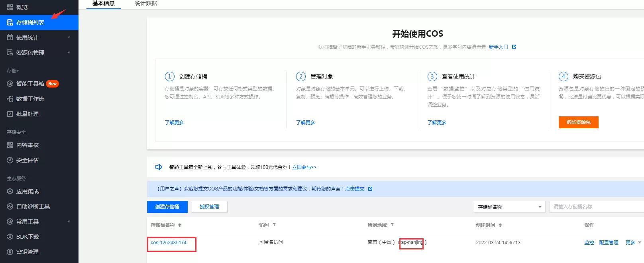Click the 概览 overview icon in sidebar
Image resolution: width=644 pixels, height=263 pixels.
click(10, 7)
